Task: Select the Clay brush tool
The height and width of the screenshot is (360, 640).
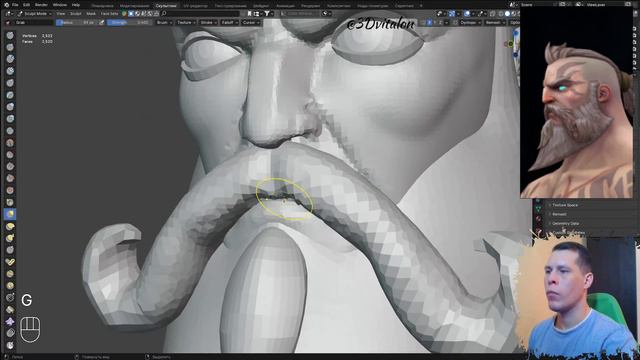Action: pyautogui.click(x=10, y=60)
